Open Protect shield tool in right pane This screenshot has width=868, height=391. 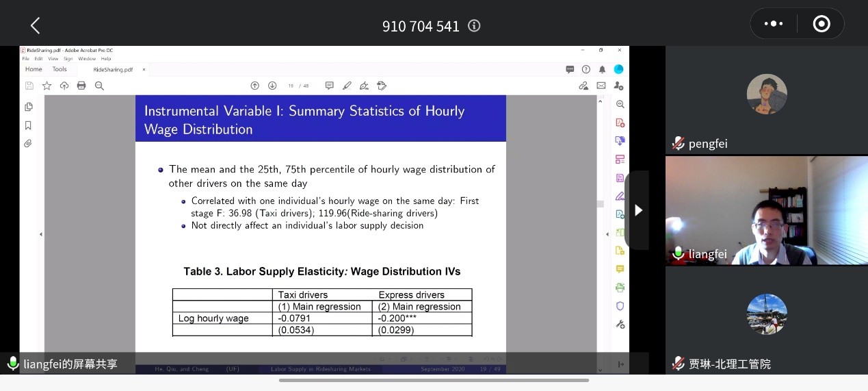[x=620, y=306]
